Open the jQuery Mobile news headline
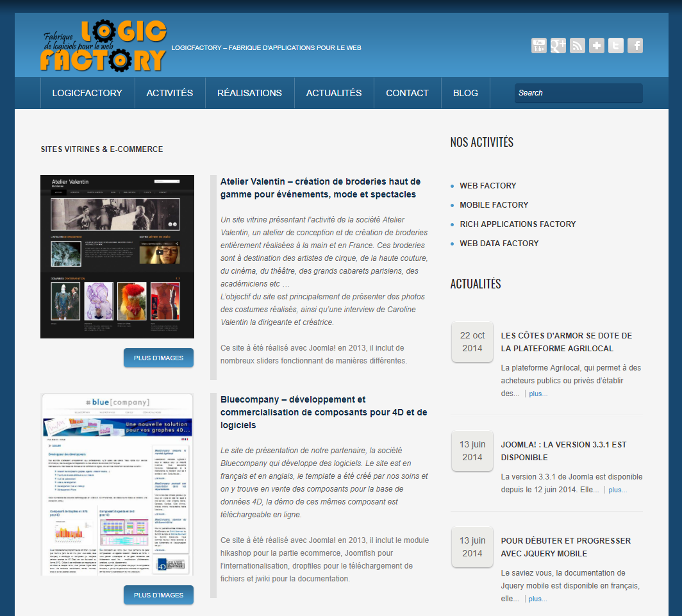The width and height of the screenshot is (682, 616). pos(566,547)
